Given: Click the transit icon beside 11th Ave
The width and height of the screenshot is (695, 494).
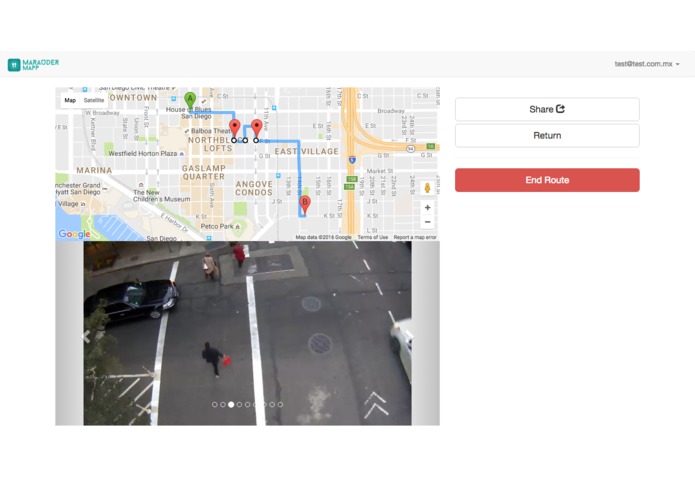Looking at the screenshot, I should 274,108.
